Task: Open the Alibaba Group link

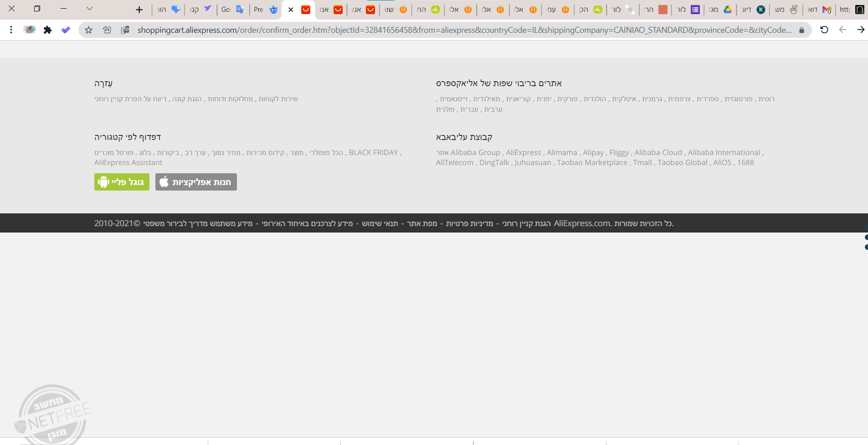Action: pyautogui.click(x=475, y=153)
